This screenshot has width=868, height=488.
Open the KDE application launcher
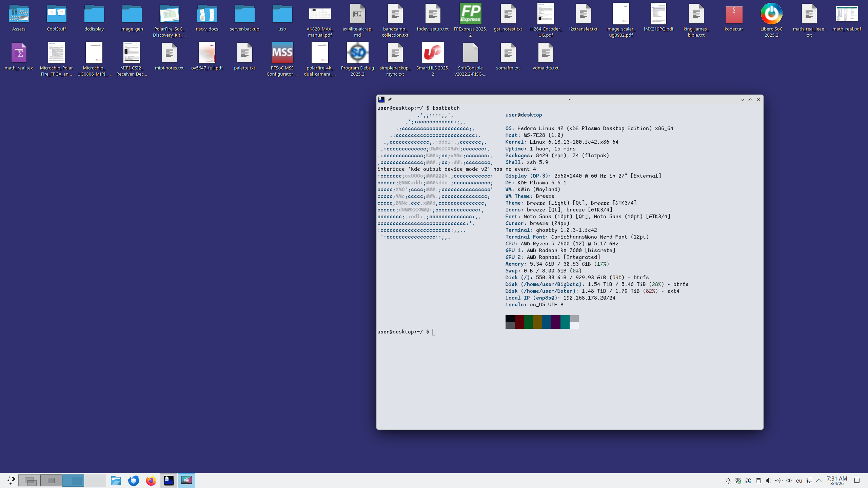pyautogui.click(x=11, y=480)
